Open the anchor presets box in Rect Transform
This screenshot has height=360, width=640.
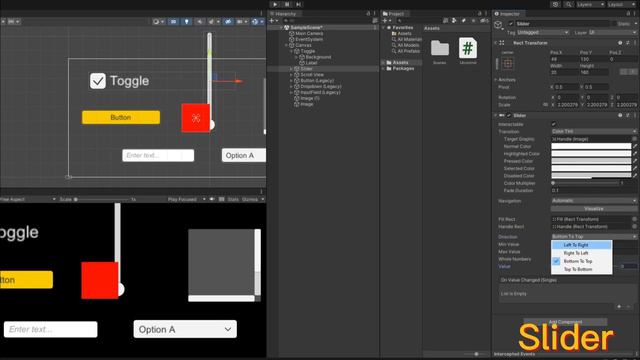(508, 63)
